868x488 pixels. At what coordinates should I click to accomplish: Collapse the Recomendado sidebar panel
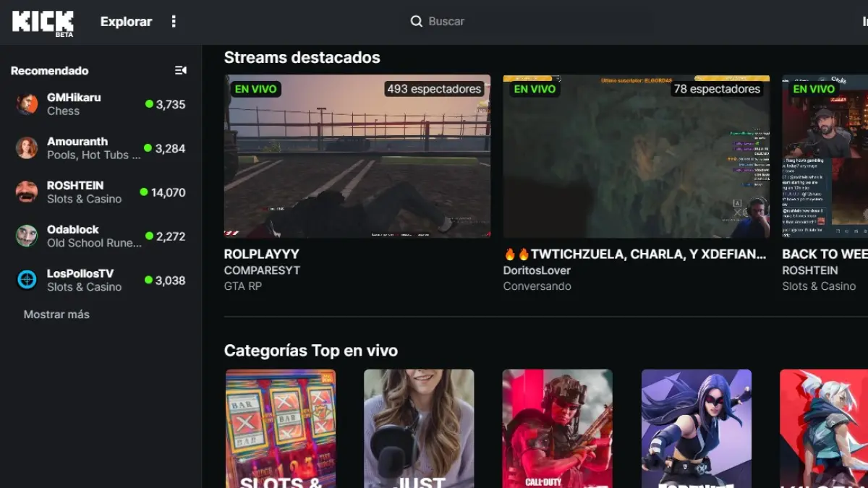pos(181,70)
